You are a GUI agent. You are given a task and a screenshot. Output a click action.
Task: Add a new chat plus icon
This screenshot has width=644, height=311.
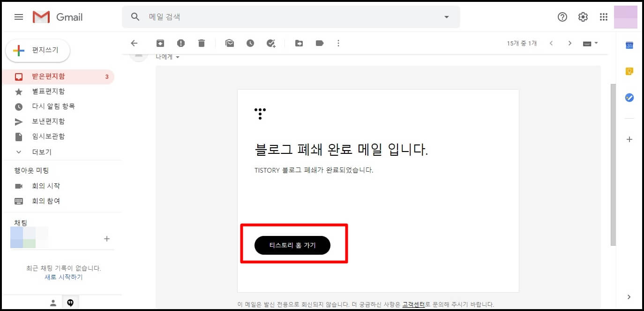click(x=106, y=239)
